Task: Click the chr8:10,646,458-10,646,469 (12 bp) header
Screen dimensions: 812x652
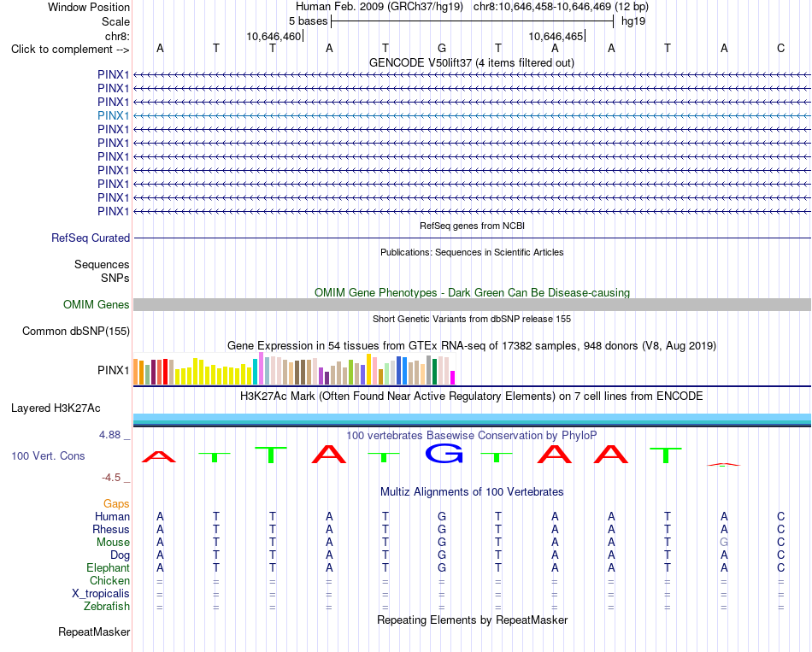Action: (x=561, y=7)
